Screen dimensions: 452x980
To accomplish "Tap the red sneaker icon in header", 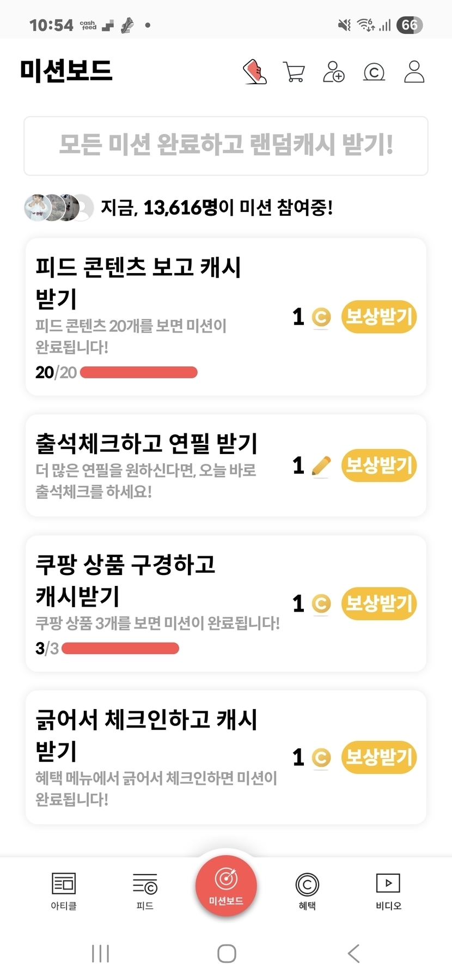I will tap(254, 71).
